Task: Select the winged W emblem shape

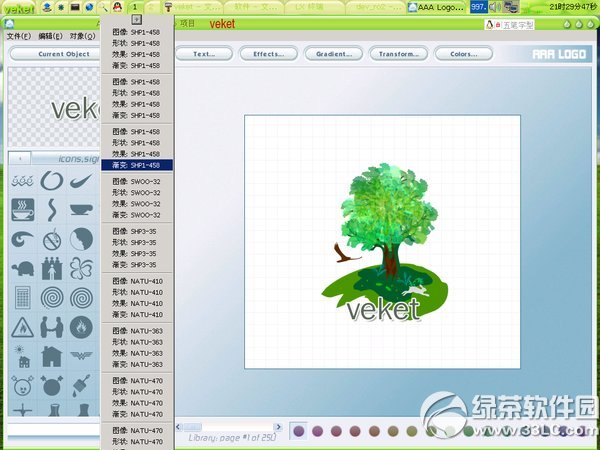Action: tap(82, 355)
